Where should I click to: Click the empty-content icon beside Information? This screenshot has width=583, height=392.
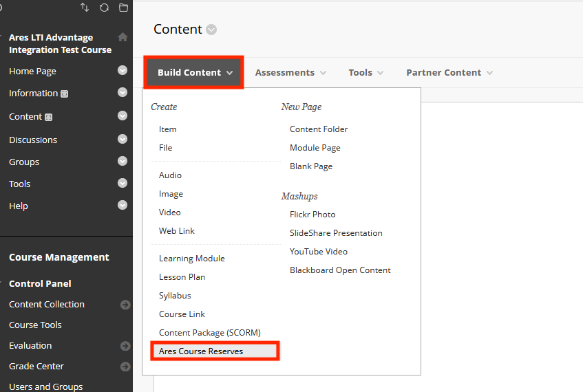tap(65, 94)
